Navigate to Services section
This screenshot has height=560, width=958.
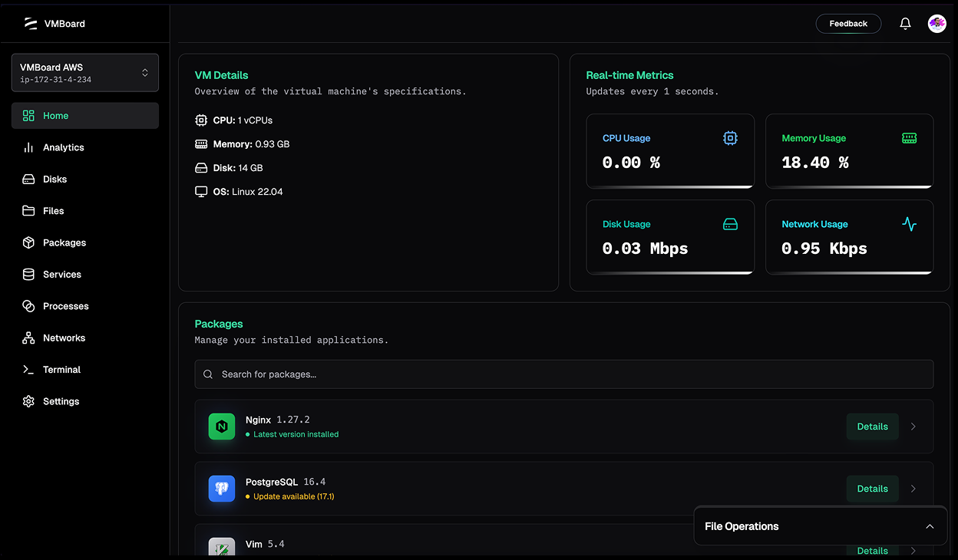click(x=61, y=275)
